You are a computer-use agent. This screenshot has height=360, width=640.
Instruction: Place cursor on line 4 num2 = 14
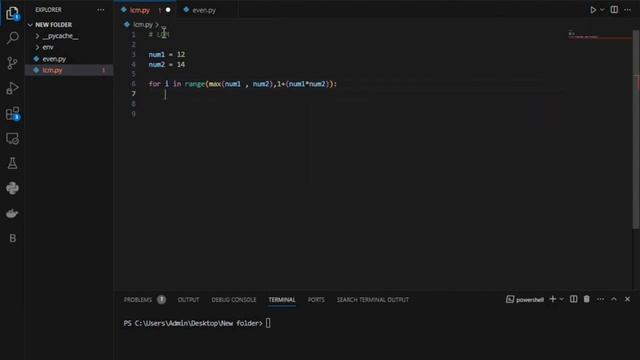pyautogui.click(x=167, y=64)
